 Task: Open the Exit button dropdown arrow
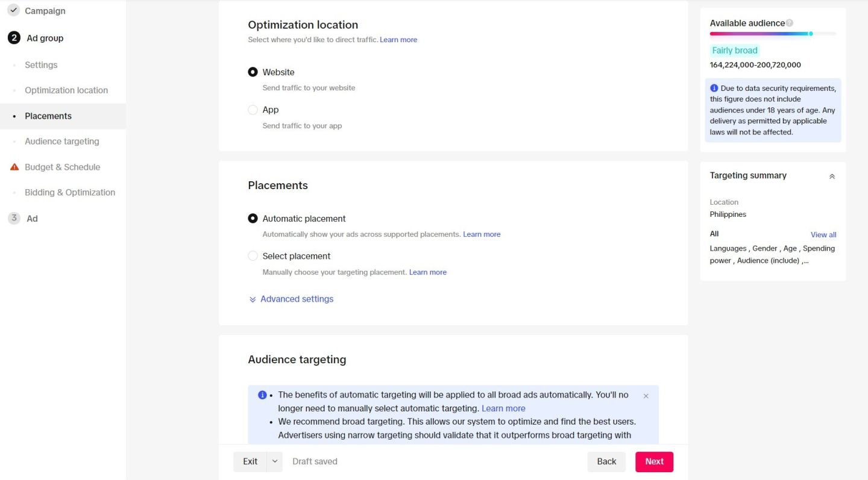click(274, 461)
